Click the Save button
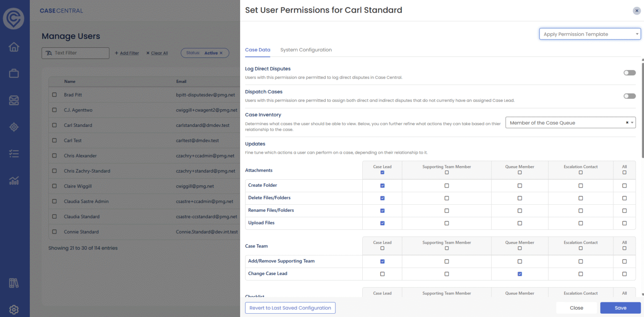 pyautogui.click(x=621, y=308)
